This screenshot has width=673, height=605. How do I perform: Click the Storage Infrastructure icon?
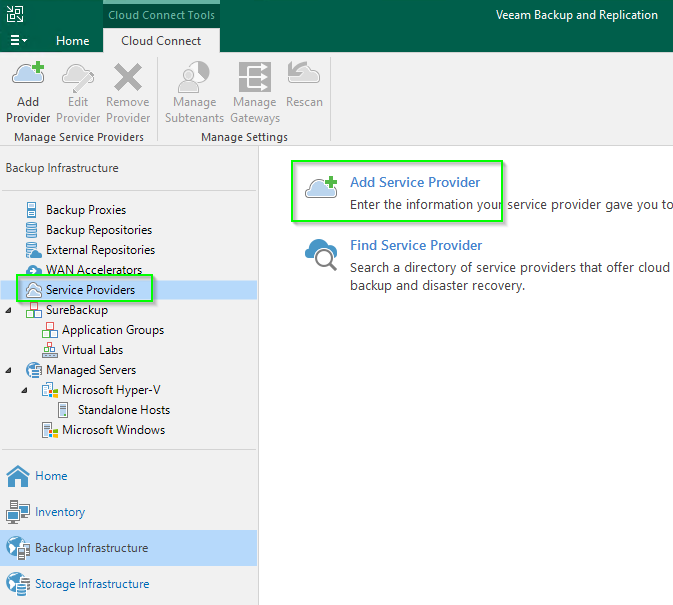[x=18, y=584]
